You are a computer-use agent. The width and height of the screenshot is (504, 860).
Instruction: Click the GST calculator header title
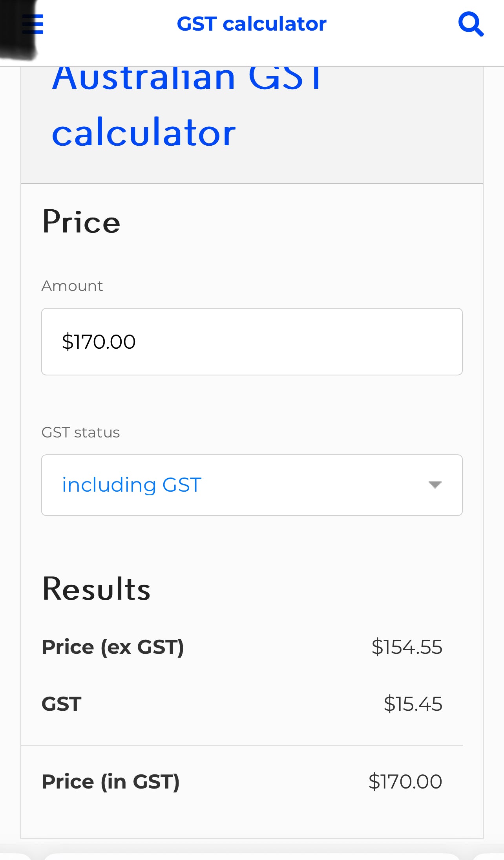click(252, 24)
